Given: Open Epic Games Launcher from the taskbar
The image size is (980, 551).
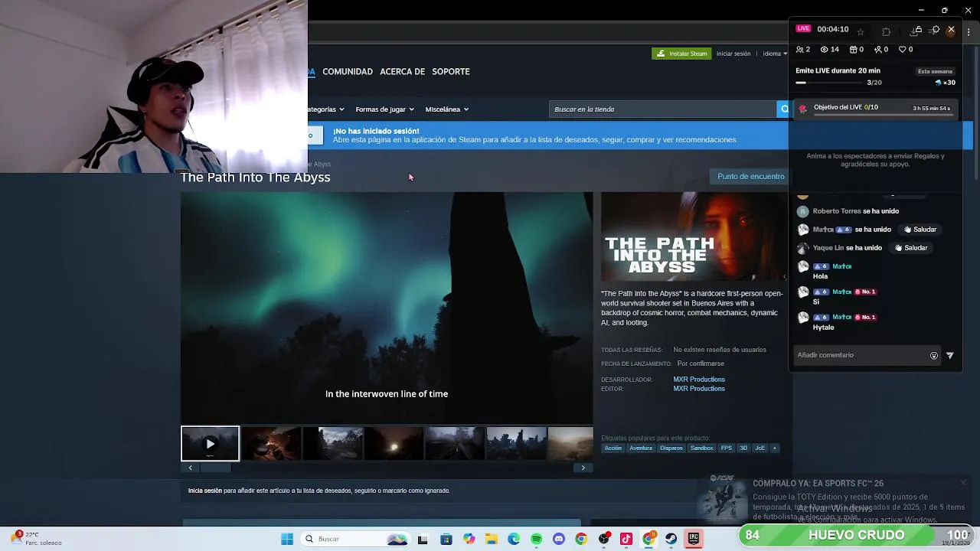Looking at the screenshot, I should [x=694, y=539].
